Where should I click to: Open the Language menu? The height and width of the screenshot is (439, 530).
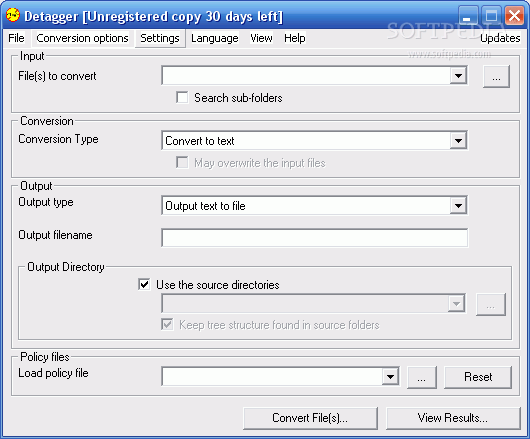point(215,38)
